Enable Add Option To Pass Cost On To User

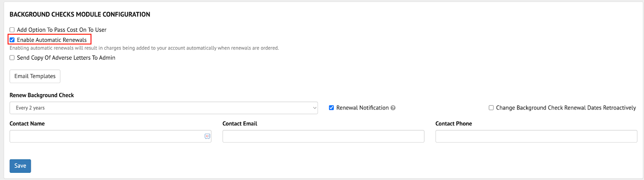(x=12, y=30)
